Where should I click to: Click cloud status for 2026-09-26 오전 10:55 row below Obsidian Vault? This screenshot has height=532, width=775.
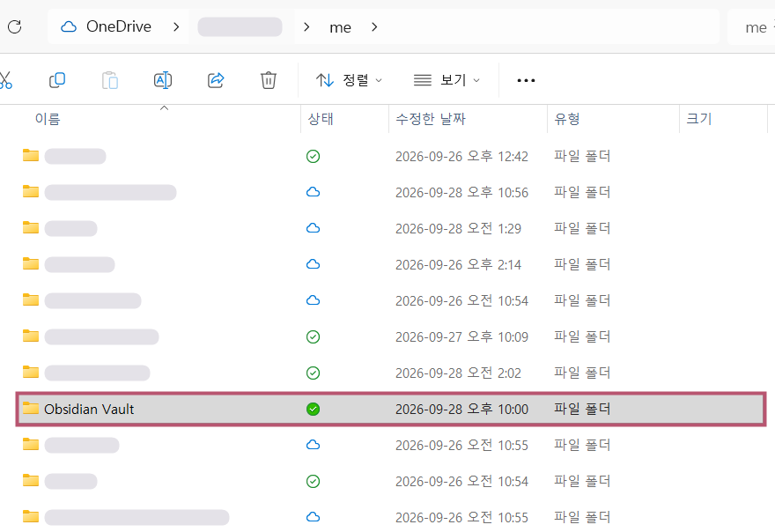(x=313, y=445)
